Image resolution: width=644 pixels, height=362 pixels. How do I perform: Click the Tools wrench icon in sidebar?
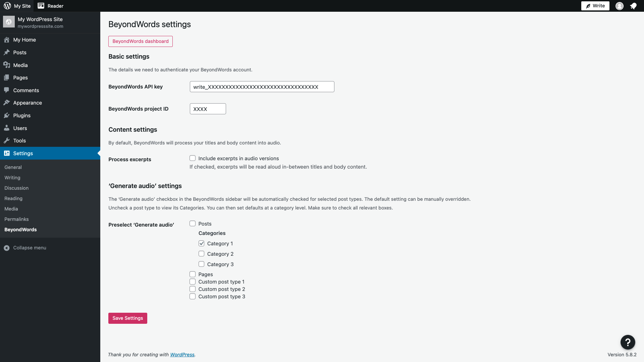7,140
